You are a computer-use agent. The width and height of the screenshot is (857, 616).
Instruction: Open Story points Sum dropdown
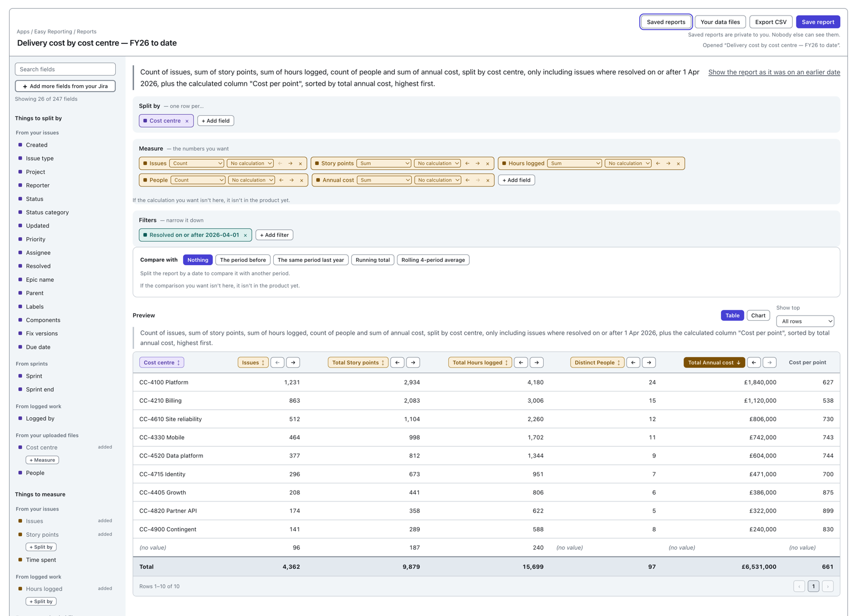click(384, 163)
